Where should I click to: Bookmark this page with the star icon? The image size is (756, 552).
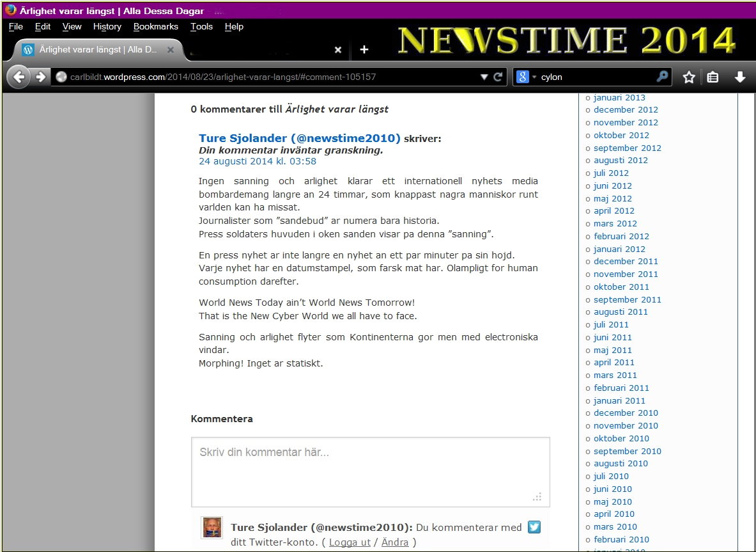[x=689, y=77]
